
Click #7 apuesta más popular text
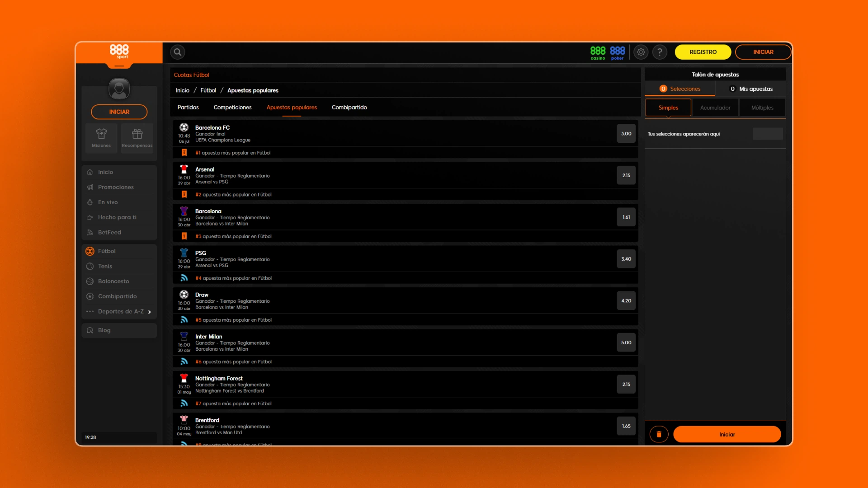pyautogui.click(x=233, y=404)
